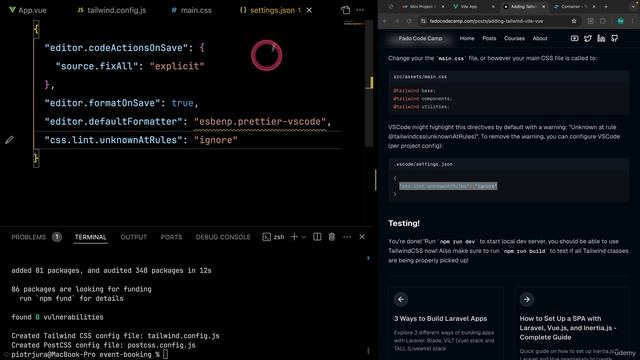Create a new terminal with plus icon

[x=294, y=237]
